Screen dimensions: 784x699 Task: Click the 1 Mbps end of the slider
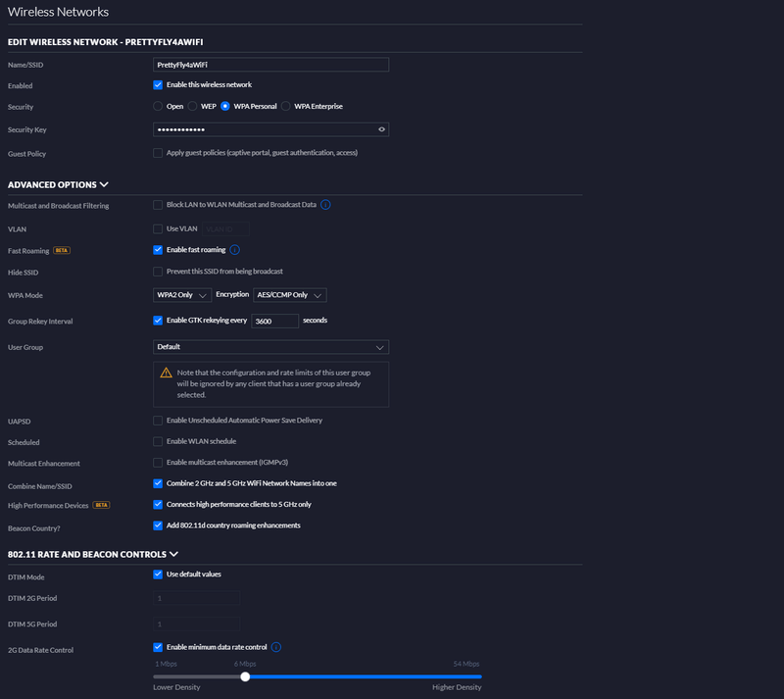pyautogui.click(x=166, y=664)
